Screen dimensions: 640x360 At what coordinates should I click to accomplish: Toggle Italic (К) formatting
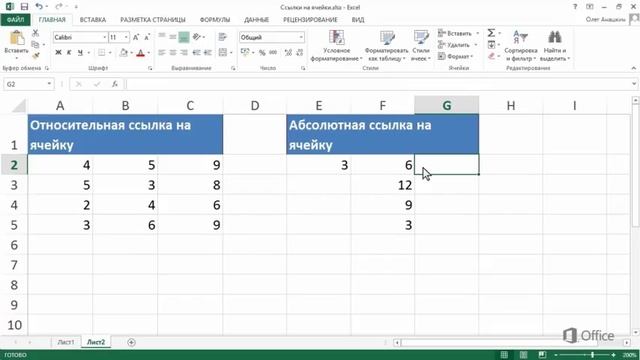69,53
